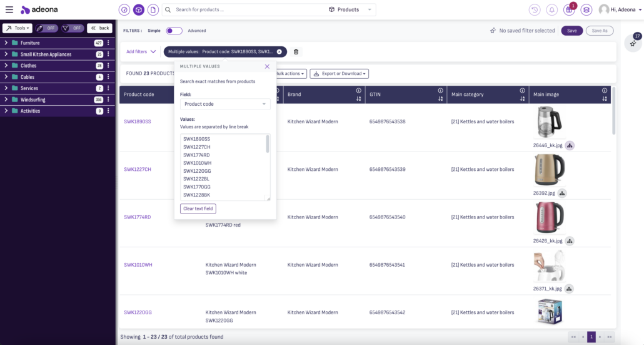Open the documents file icon
This screenshot has width=644, height=345.
pos(153,9)
